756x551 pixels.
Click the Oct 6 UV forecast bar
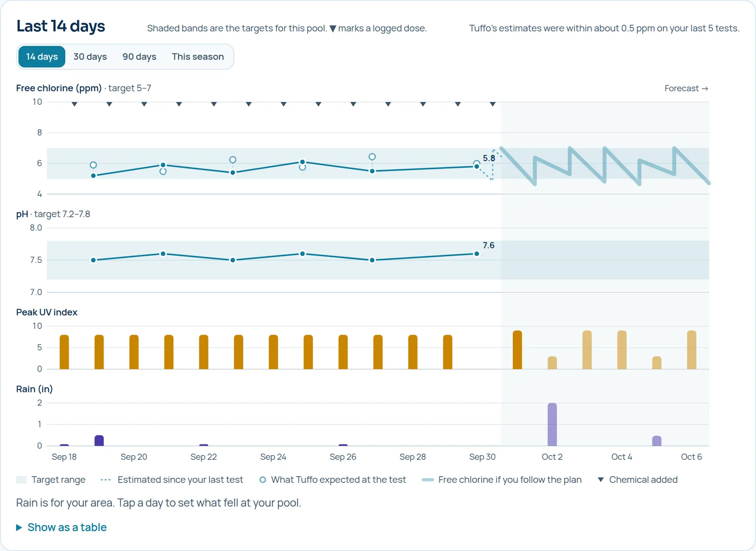click(x=691, y=350)
